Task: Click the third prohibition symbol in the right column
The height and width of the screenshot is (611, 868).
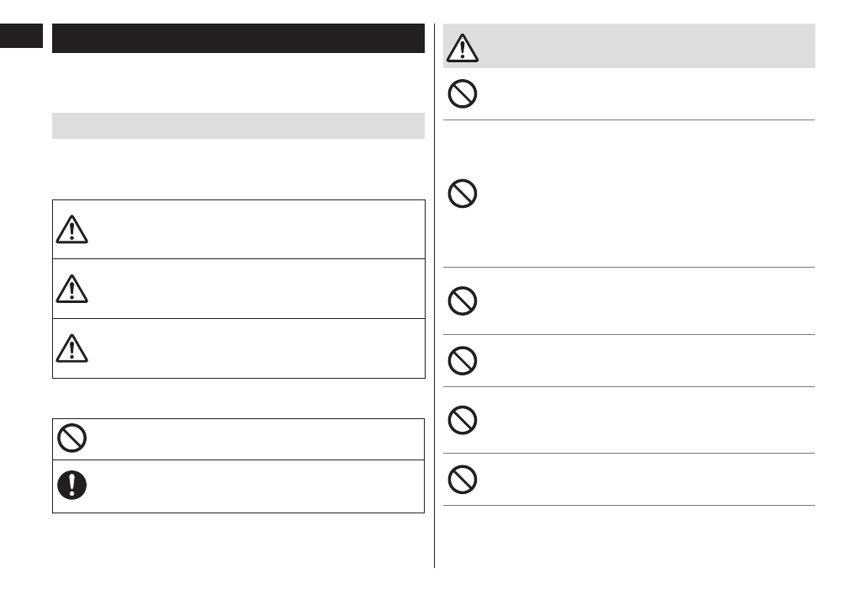Action: (x=463, y=300)
